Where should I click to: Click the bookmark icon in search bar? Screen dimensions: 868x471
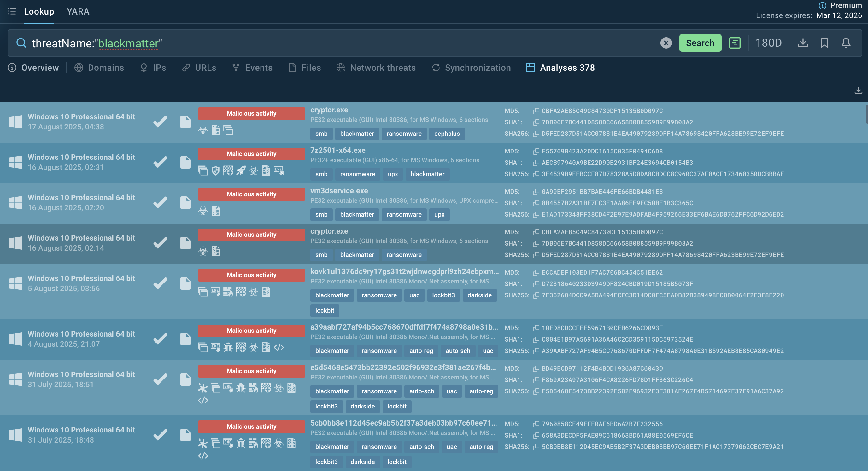(x=824, y=43)
